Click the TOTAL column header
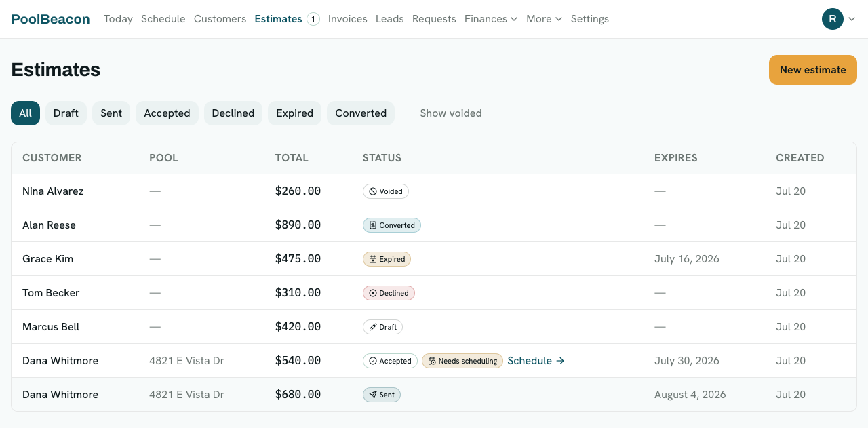The height and width of the screenshot is (428, 868). [x=292, y=158]
